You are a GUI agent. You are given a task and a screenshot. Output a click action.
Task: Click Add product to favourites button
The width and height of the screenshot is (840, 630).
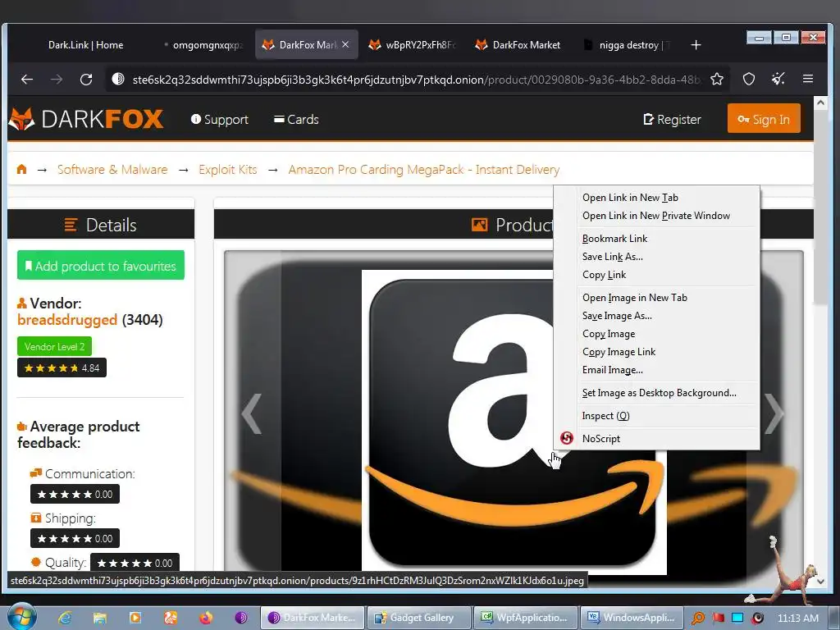[101, 265]
